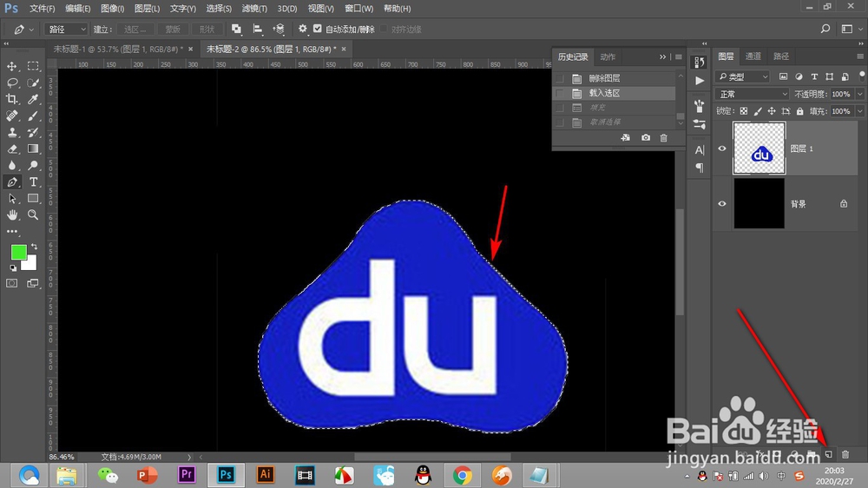Delete layer with trash icon
The image size is (868, 488).
pyautogui.click(x=845, y=454)
